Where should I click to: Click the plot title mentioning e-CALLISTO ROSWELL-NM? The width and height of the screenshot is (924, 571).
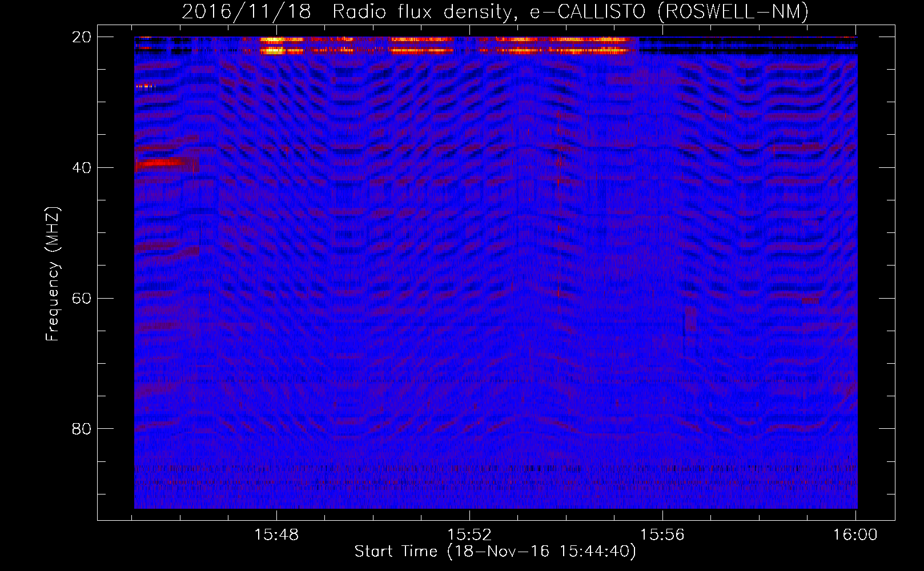[495, 11]
